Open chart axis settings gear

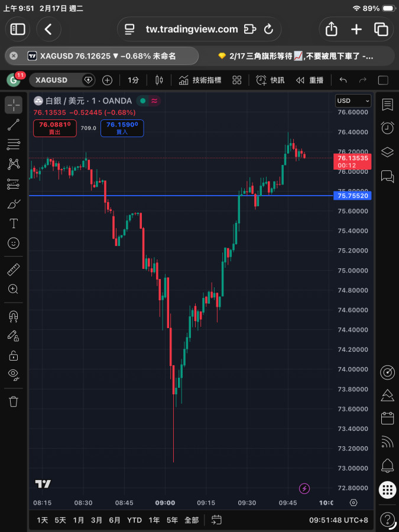pyautogui.click(x=353, y=502)
